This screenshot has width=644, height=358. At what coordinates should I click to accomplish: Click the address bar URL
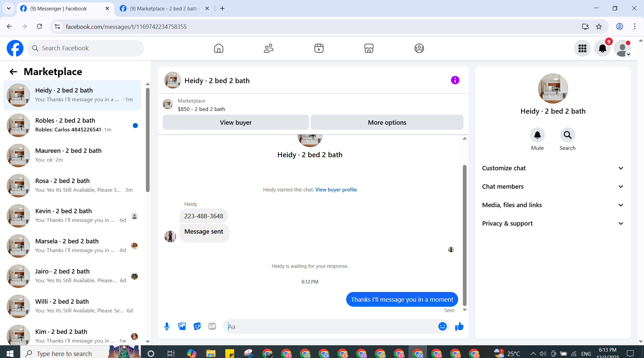pyautogui.click(x=126, y=26)
